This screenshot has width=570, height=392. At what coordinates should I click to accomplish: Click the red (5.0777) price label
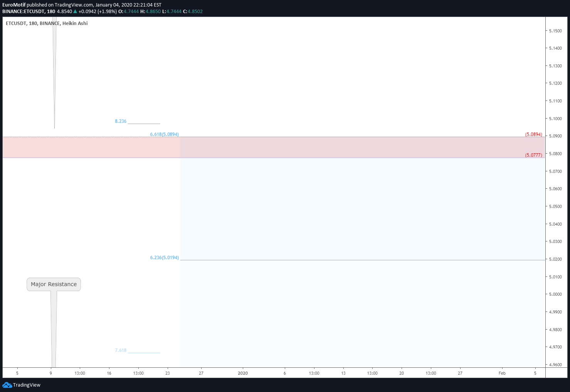click(x=533, y=155)
